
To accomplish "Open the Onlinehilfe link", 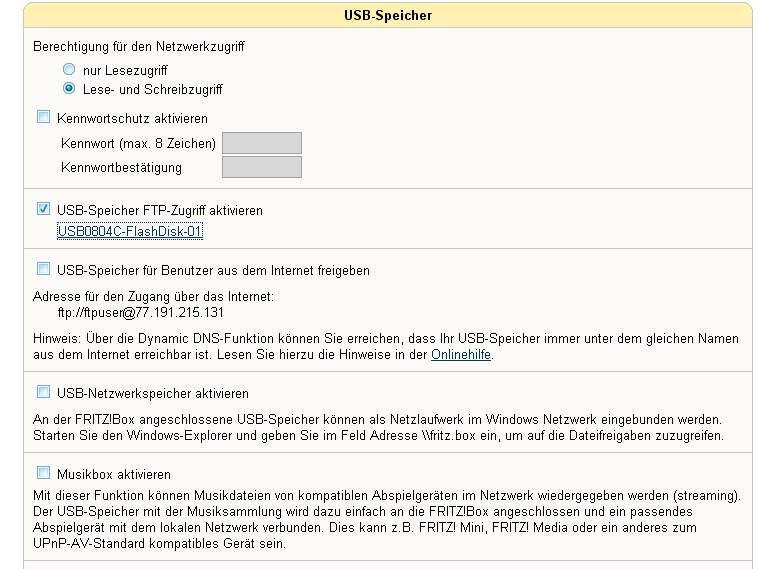I will pos(461,354).
